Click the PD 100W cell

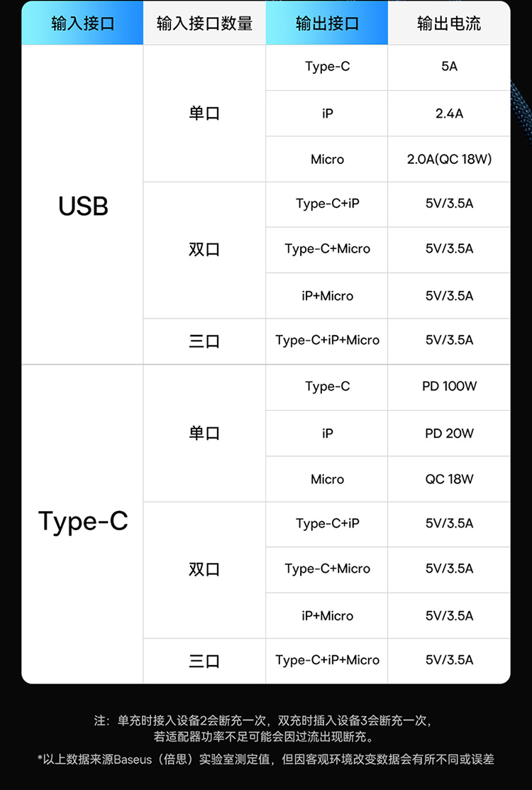coord(449,387)
